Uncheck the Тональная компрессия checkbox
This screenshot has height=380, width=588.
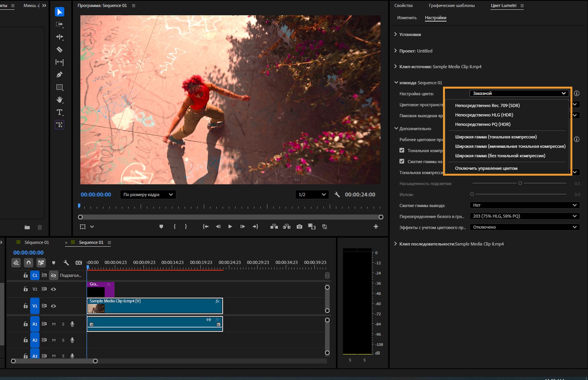(402, 150)
